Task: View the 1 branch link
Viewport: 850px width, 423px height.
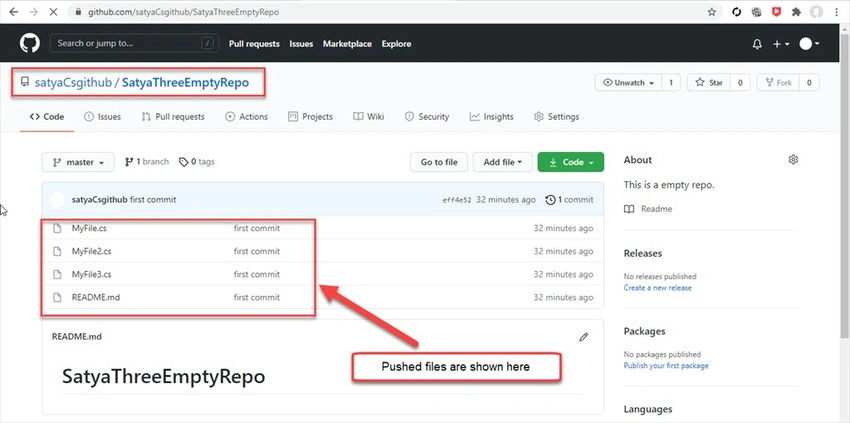Action: [x=147, y=162]
